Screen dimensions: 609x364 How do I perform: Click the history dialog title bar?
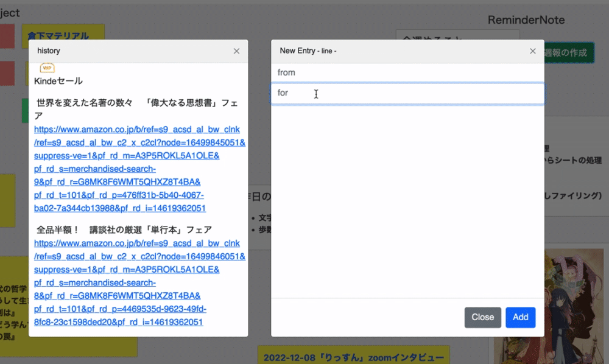(x=122, y=51)
